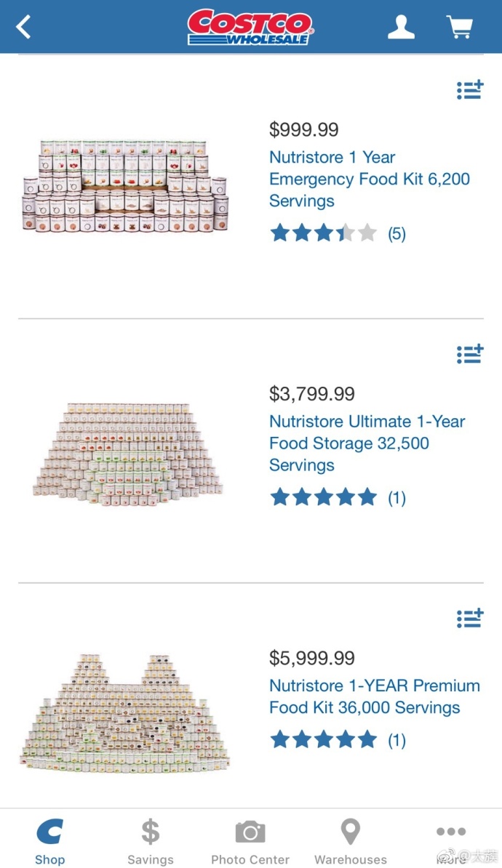Add the $5,999.99 Premium Food Kit to list
Image resolution: width=502 pixels, height=868 pixels.
[470, 619]
